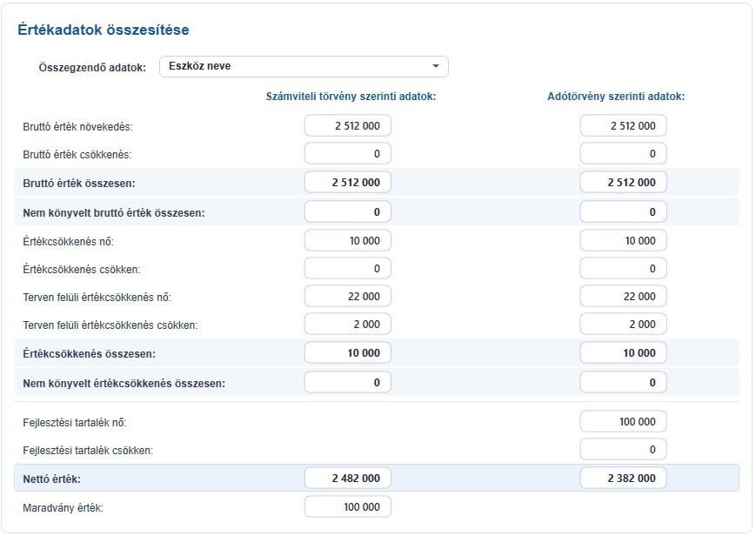Click the 'Bruttó érték csökkenés:' label
Screen dimensions: 756x536
(x=77, y=155)
